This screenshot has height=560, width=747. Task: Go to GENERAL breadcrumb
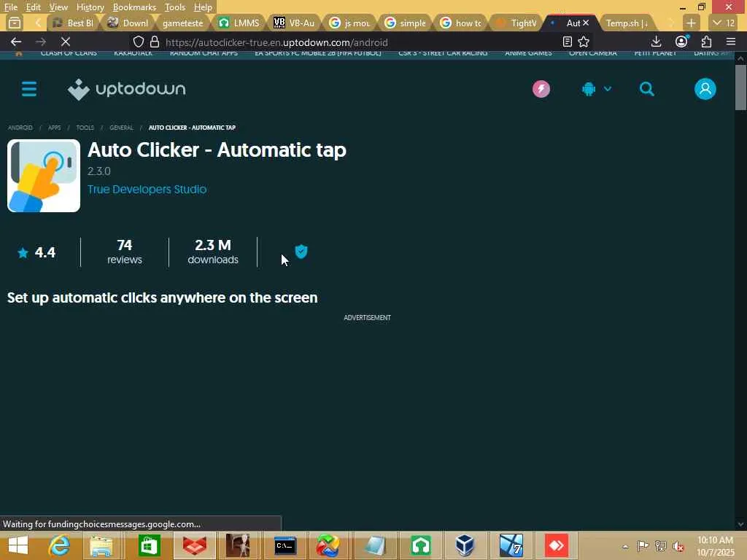(121, 128)
